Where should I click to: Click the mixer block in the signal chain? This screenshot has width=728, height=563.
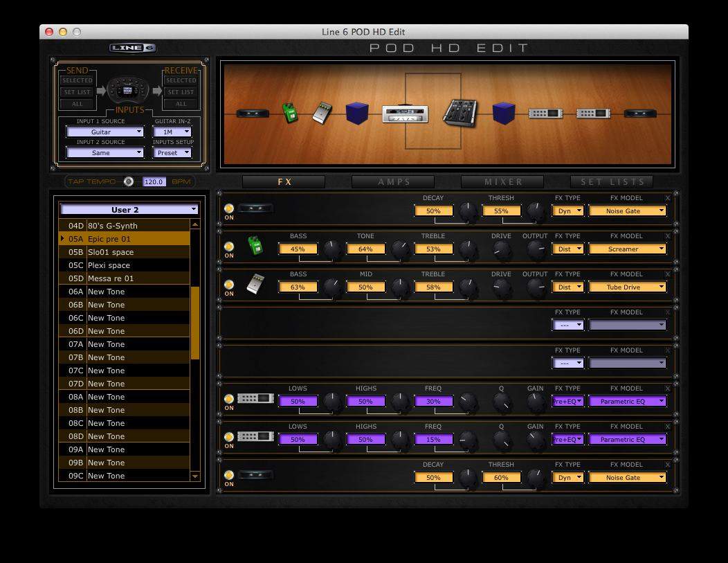pyautogui.click(x=459, y=113)
